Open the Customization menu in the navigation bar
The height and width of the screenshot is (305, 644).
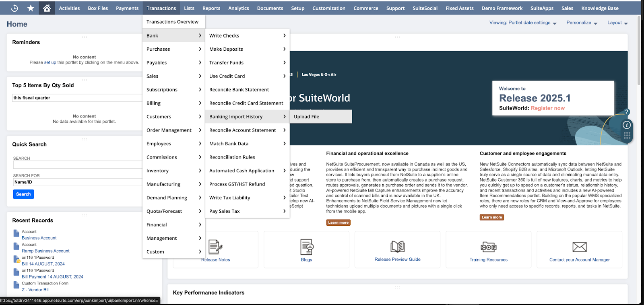329,8
